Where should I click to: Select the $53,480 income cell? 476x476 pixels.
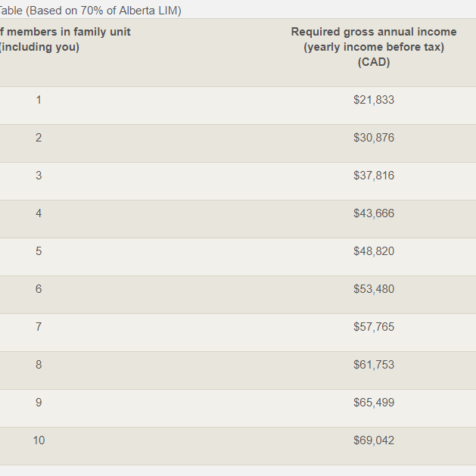point(374,289)
